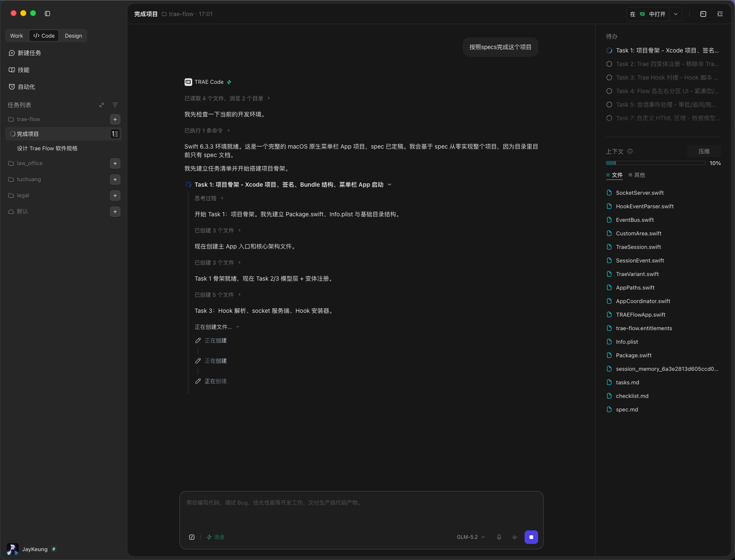Click 在...中打开 button
The height and width of the screenshot is (560, 735).
point(648,14)
